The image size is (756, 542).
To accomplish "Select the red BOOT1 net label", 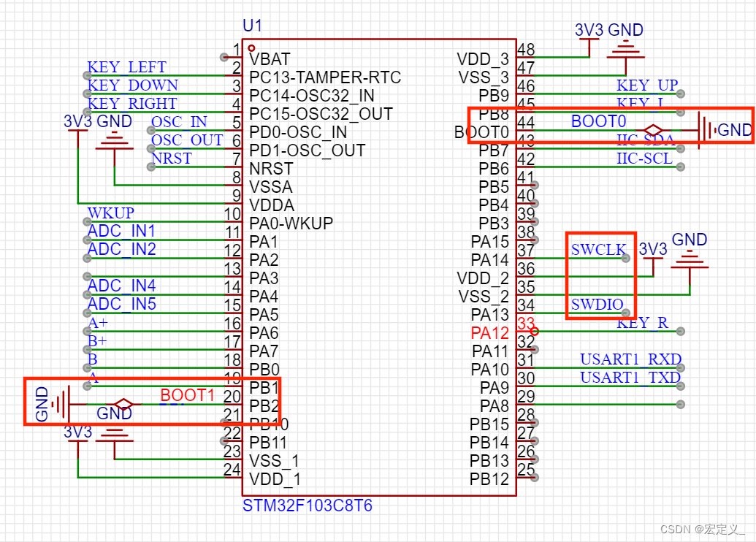I will (x=187, y=395).
